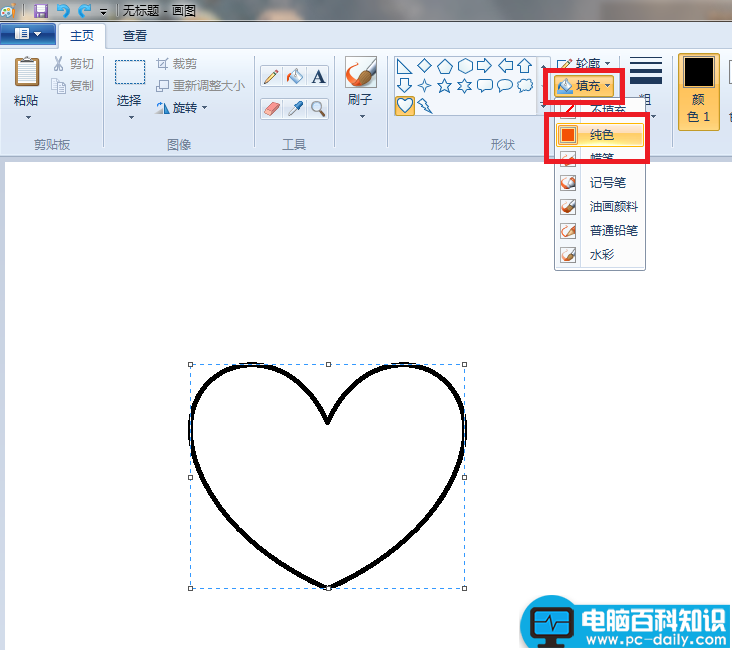The image size is (732, 650).
Task: Expand the Select (选择) dropdown arrow
Action: point(131,117)
